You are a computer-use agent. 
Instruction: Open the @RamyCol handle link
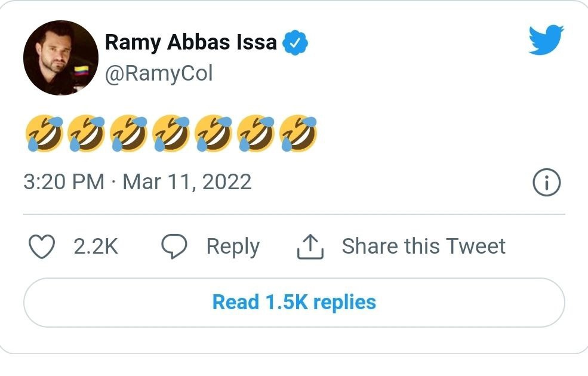point(159,73)
